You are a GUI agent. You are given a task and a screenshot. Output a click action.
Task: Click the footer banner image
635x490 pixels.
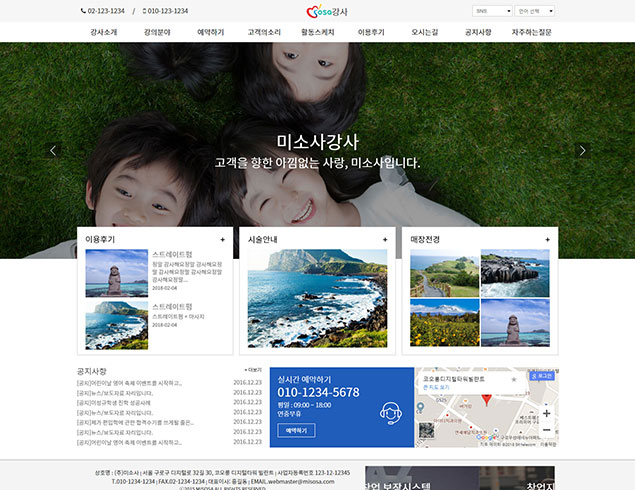pos(460,478)
